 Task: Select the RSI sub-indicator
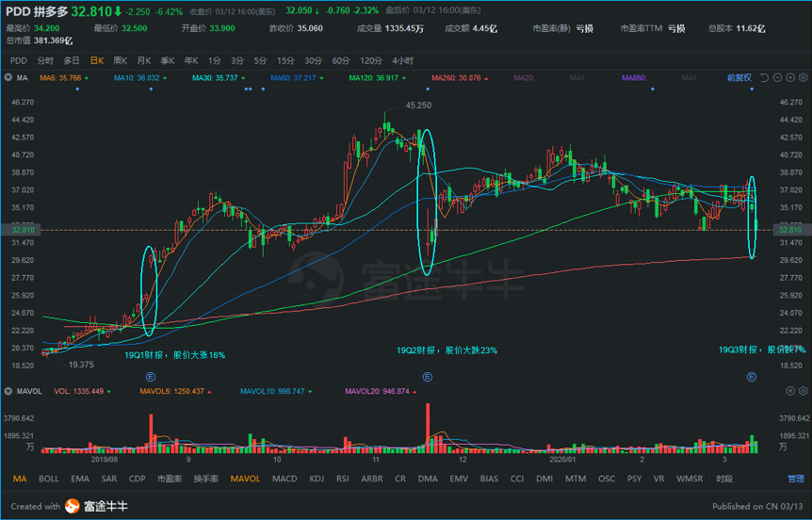(342, 479)
